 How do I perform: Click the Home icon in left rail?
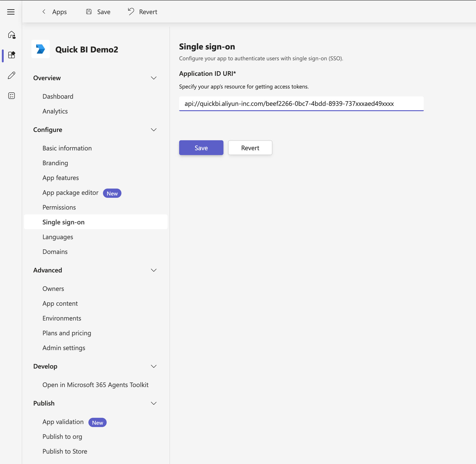12,35
